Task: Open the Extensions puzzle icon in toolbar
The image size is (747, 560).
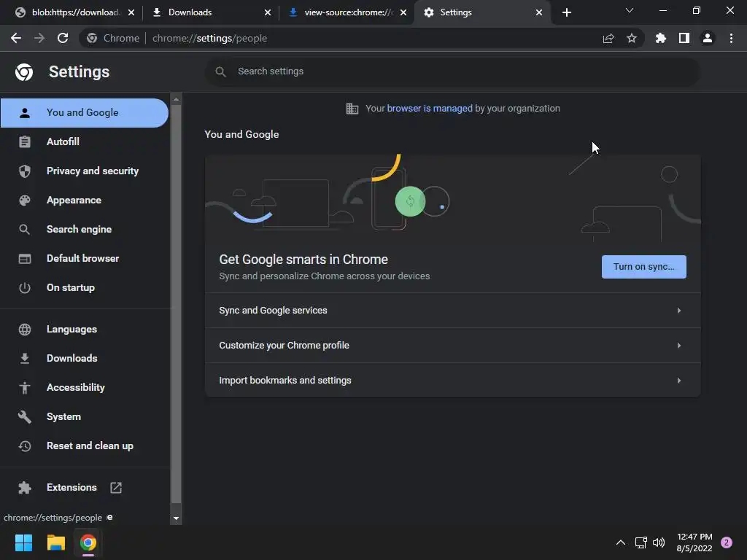Action: click(x=661, y=38)
